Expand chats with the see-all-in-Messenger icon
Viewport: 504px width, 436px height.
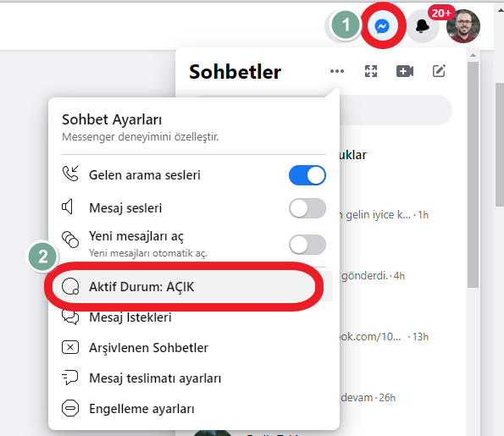tap(371, 71)
